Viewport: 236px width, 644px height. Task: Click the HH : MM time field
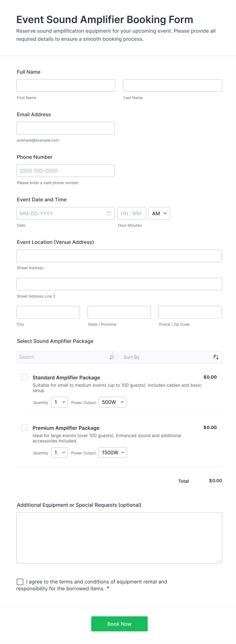131,213
